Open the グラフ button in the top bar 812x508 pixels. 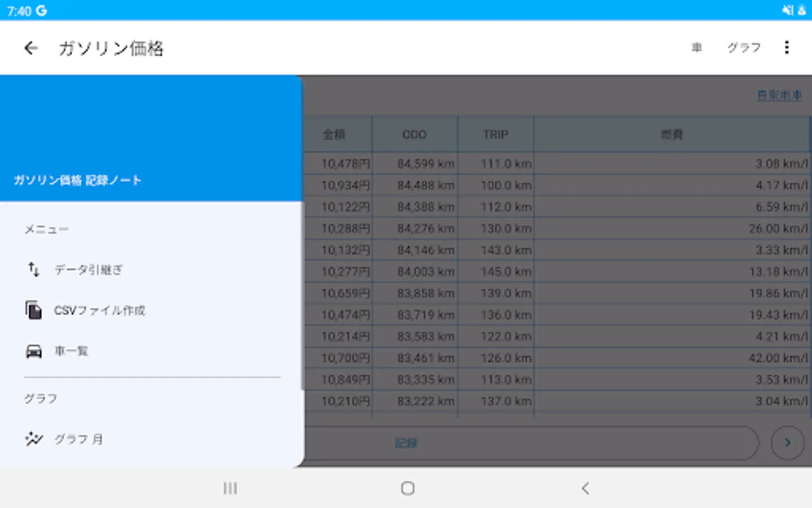[x=744, y=48]
